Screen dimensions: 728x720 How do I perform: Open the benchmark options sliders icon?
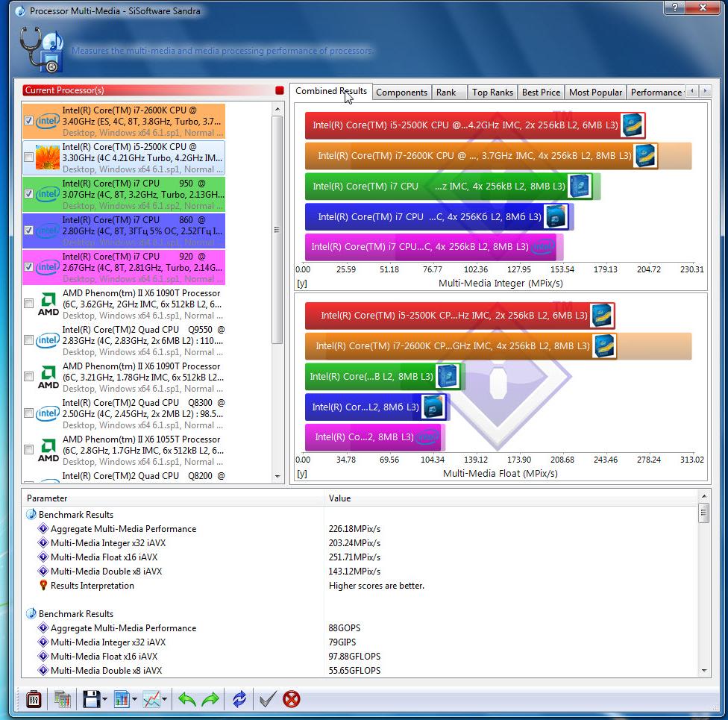[34, 699]
